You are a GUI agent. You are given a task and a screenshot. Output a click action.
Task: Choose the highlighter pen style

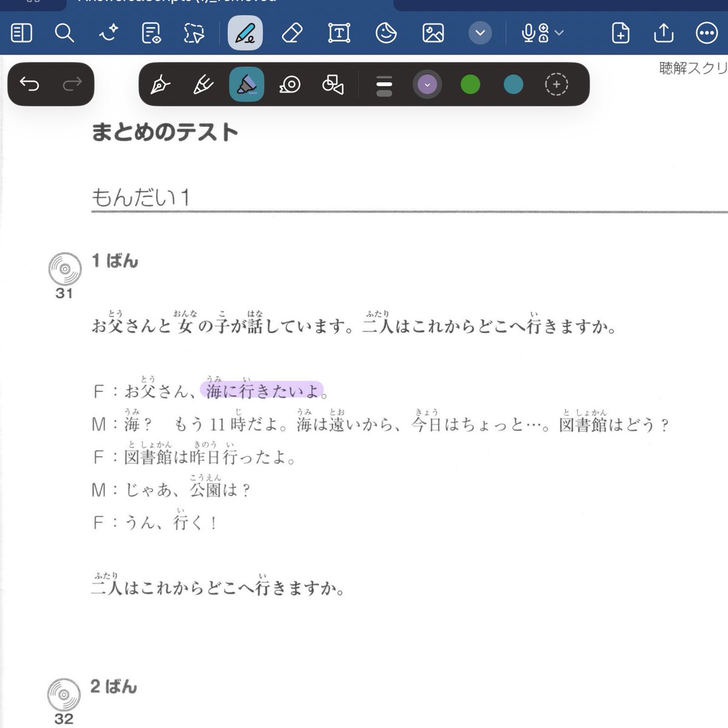pyautogui.click(x=246, y=84)
